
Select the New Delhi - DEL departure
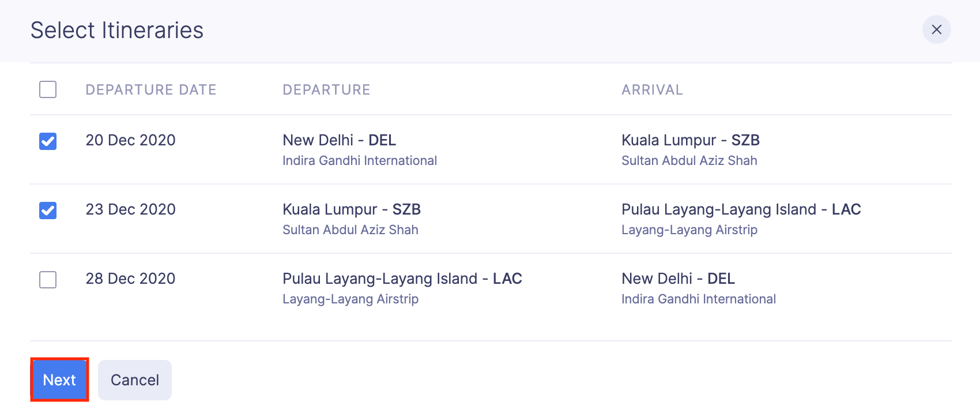pyautogui.click(x=339, y=140)
